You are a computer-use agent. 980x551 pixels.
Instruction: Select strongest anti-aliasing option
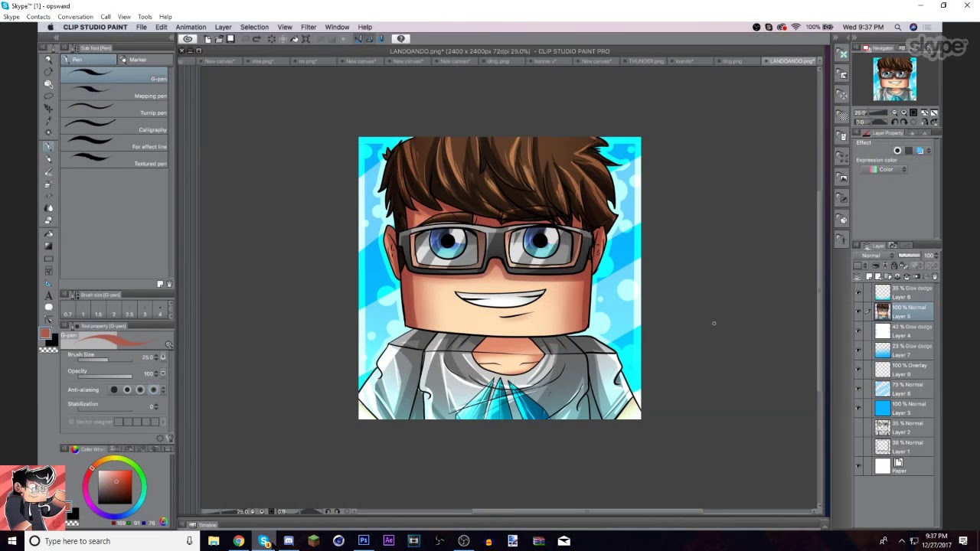click(153, 390)
